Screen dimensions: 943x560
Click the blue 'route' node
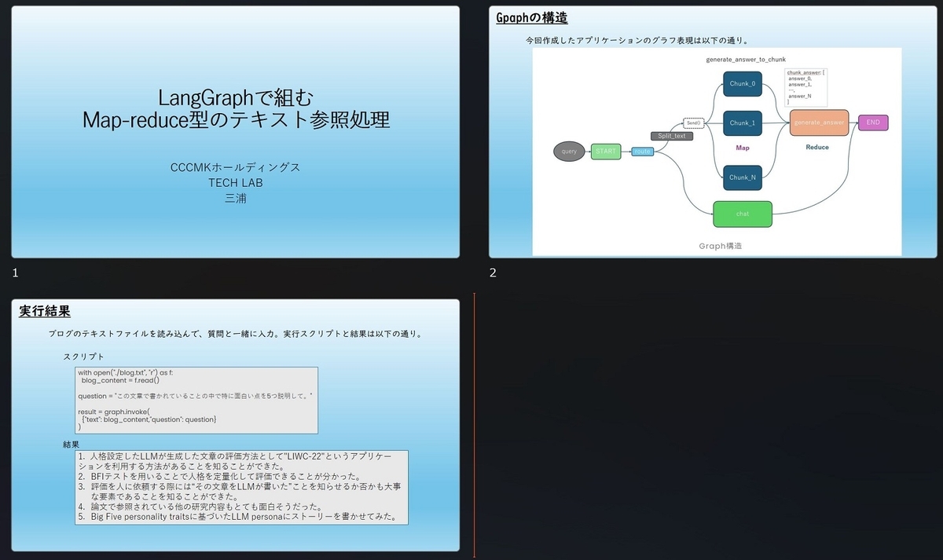pos(643,152)
